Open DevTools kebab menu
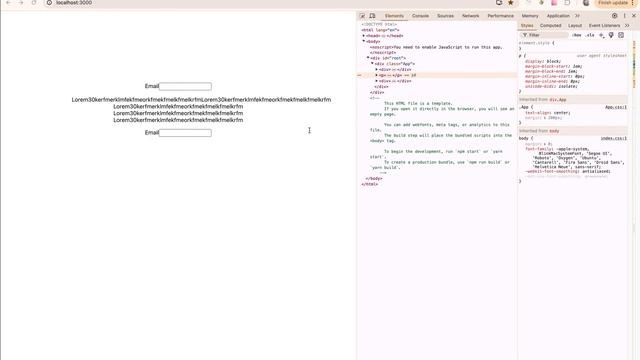Viewport: 640px width, 360px height. click(624, 16)
